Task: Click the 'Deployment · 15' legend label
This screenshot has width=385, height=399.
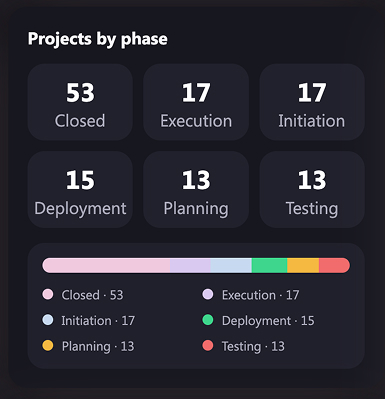Action: [268, 321]
